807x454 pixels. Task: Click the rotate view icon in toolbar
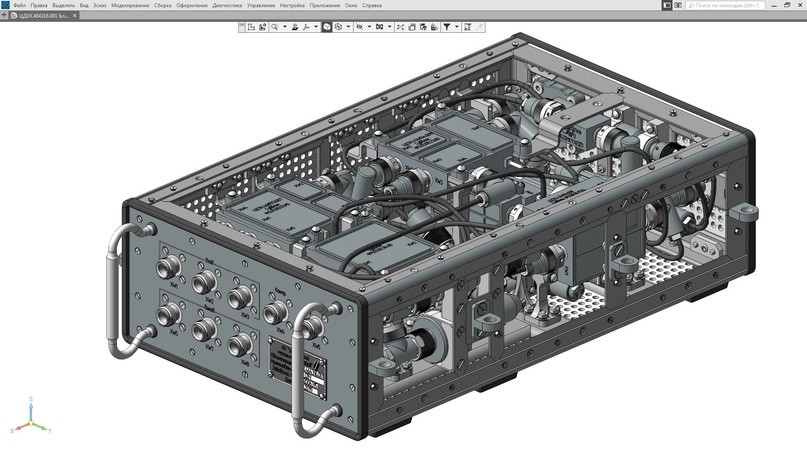[295, 27]
